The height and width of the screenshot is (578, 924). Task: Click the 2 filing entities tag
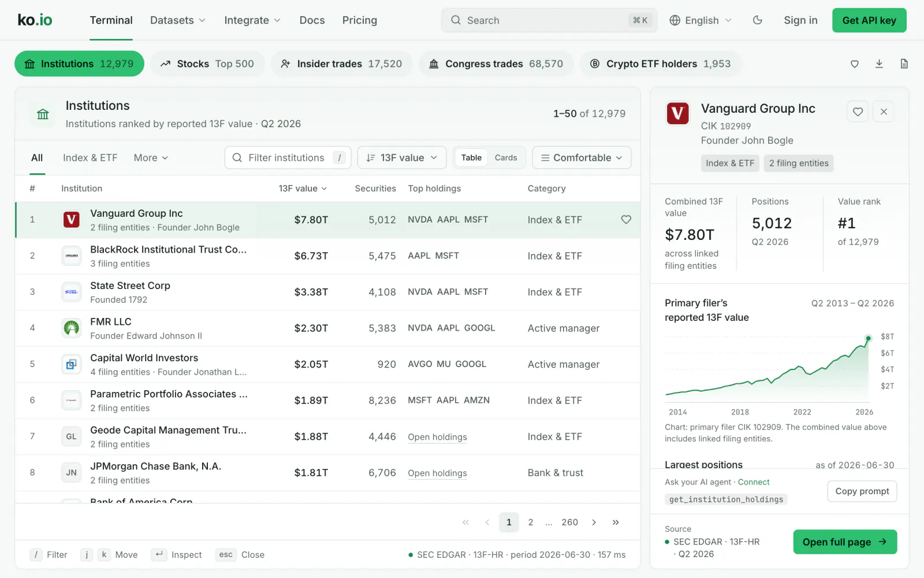799,163
